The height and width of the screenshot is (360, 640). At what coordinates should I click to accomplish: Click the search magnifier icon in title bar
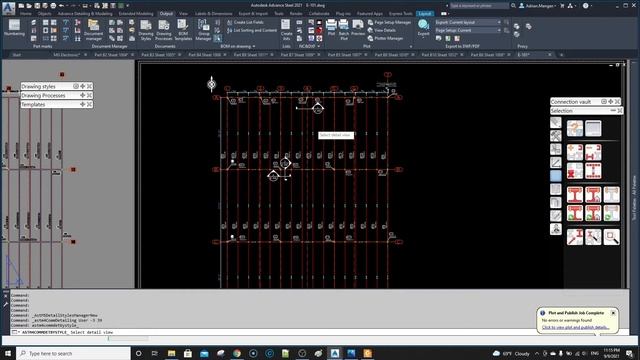(513, 6)
